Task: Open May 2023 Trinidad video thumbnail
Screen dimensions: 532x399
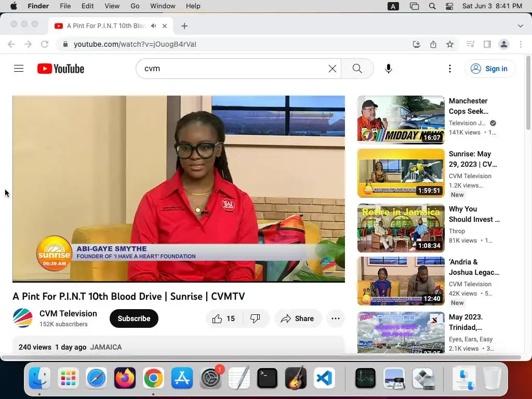Action: point(401,332)
